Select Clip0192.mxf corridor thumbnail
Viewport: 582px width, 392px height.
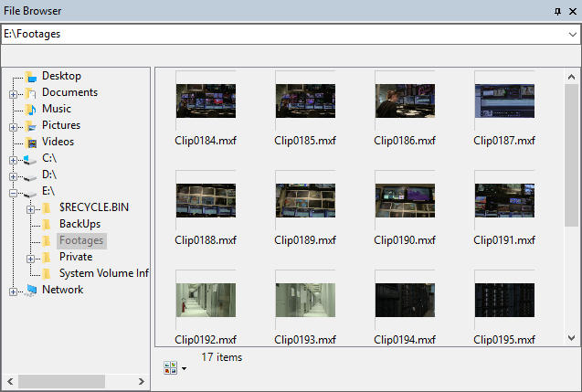click(206, 300)
